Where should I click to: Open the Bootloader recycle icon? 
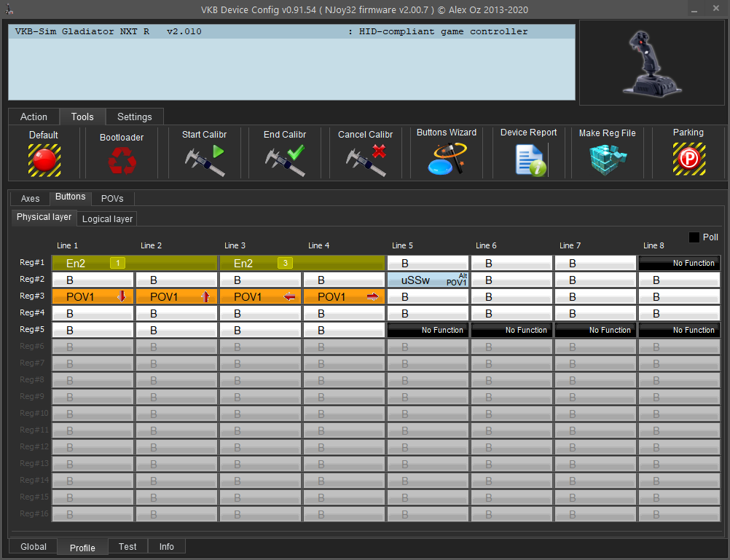click(x=122, y=161)
